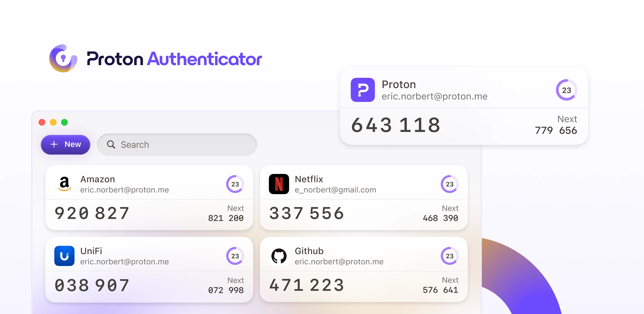This screenshot has height=314, width=644.
Task: Click Github's next code 576 641
Action: (440, 290)
